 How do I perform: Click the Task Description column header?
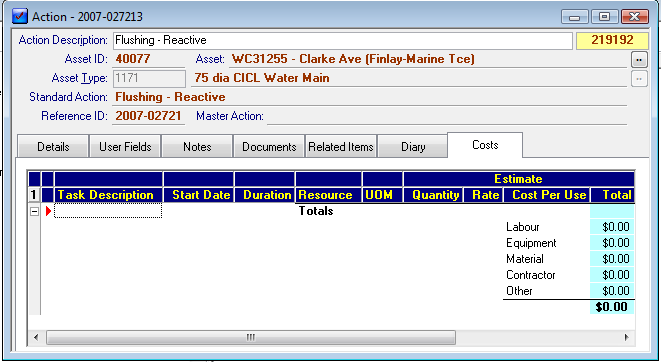coord(108,195)
